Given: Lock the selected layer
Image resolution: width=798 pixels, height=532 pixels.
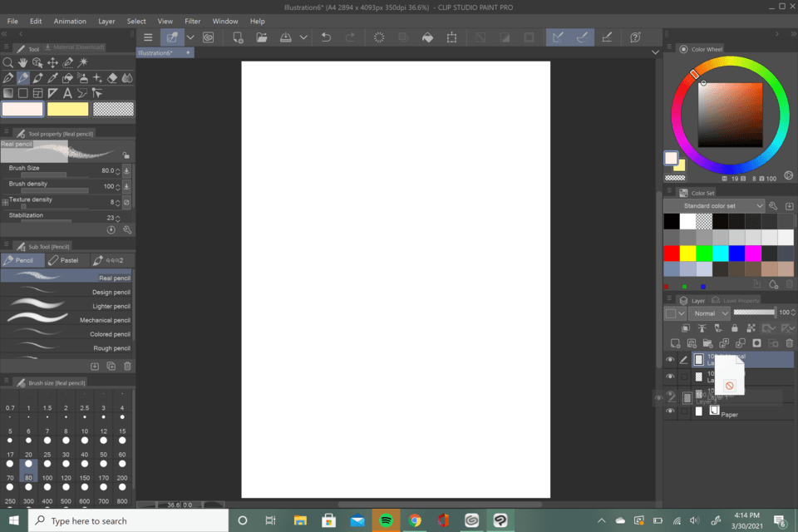Looking at the screenshot, I should point(735,328).
